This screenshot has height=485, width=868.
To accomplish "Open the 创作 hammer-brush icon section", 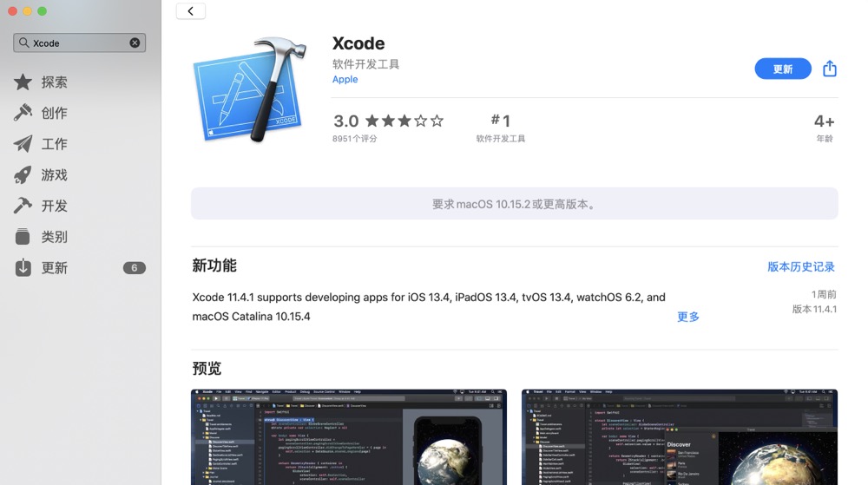I will point(23,113).
